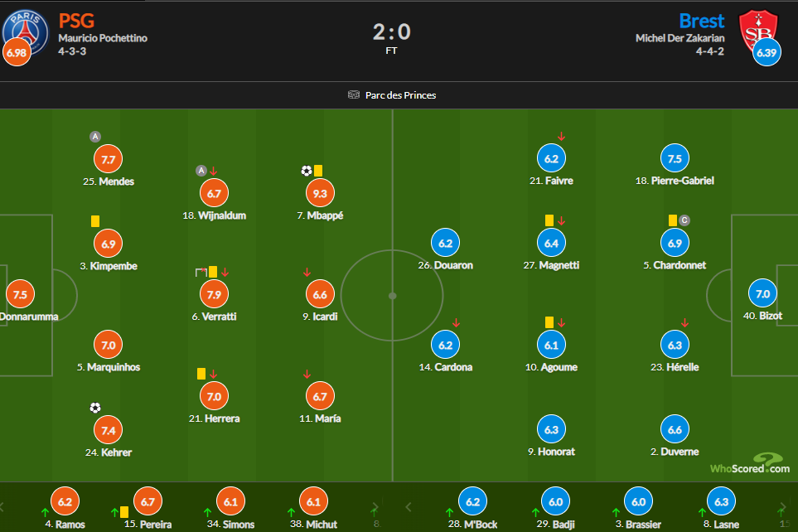798x532 pixels.
Task: Show previous PSG substitutes with left arrow
Action: click(x=2, y=507)
